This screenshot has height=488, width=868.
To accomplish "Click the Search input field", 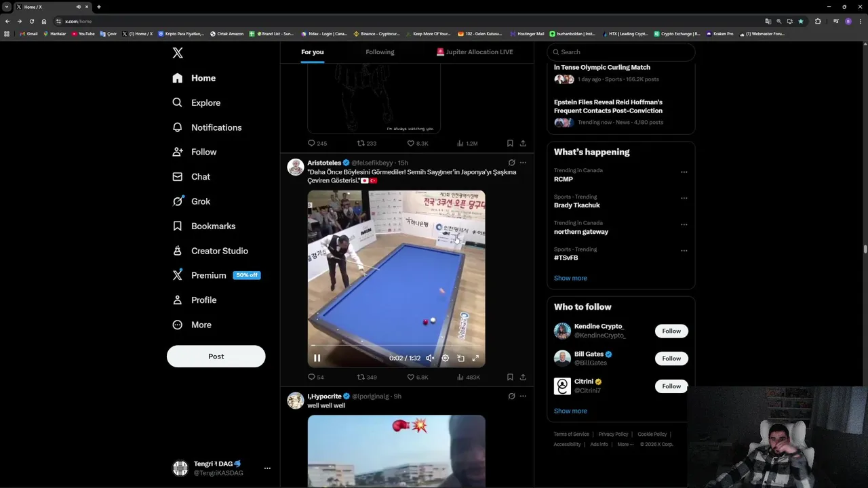I will [x=620, y=52].
